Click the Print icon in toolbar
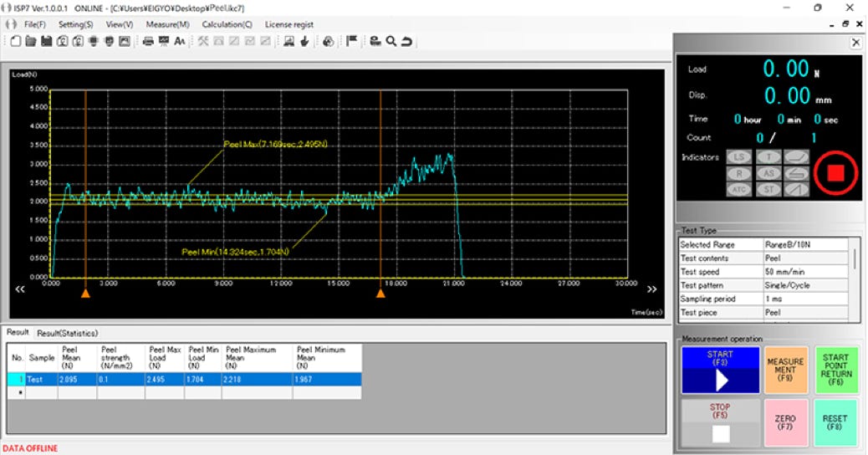This screenshot has height=455, width=868. (148, 41)
